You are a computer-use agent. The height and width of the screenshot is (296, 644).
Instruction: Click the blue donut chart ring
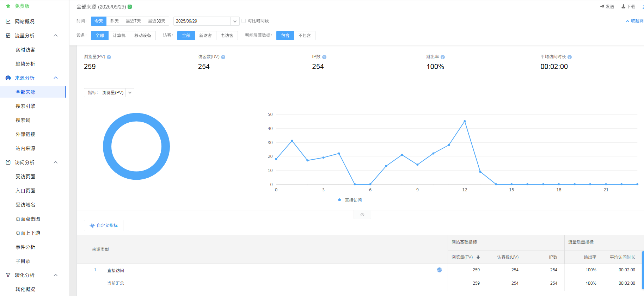(107, 146)
